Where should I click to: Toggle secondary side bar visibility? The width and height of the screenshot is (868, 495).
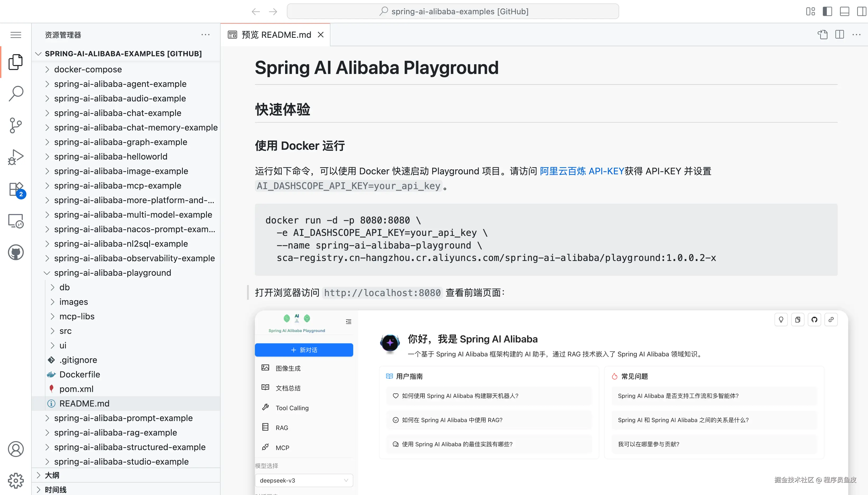pyautogui.click(x=862, y=12)
